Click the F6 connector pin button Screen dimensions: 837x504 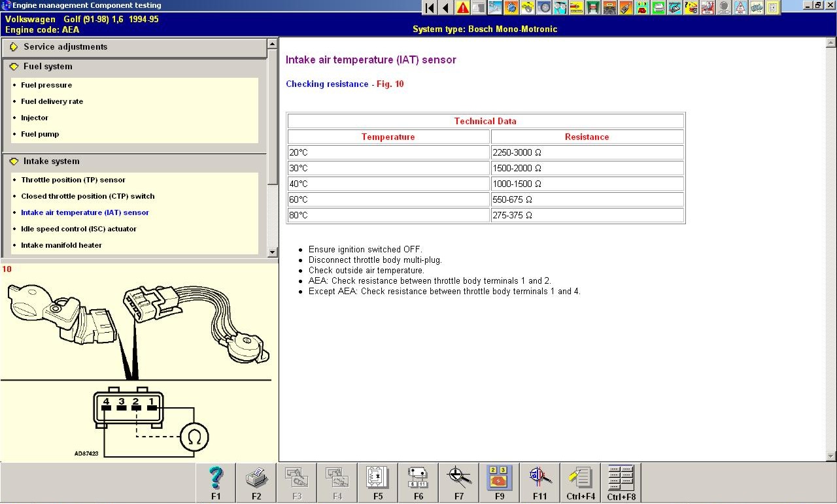[418, 482]
